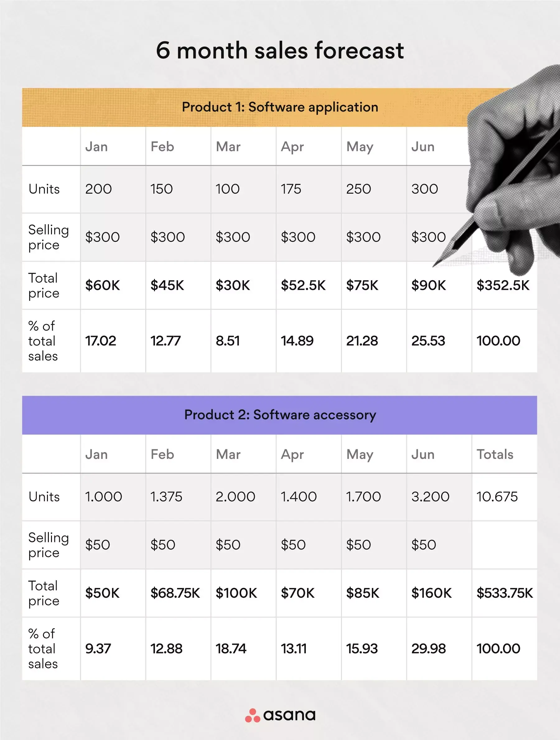560x740 pixels.
Task: Select the $52.5K April total price
Action: coord(303,285)
